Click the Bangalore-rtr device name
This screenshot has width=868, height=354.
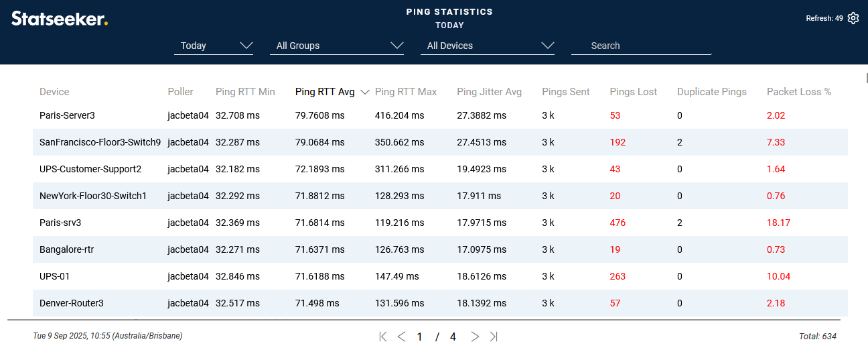[x=66, y=249]
